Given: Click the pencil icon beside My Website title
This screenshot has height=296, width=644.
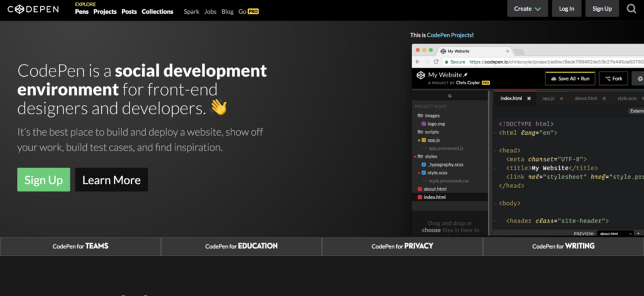Looking at the screenshot, I should [x=465, y=75].
